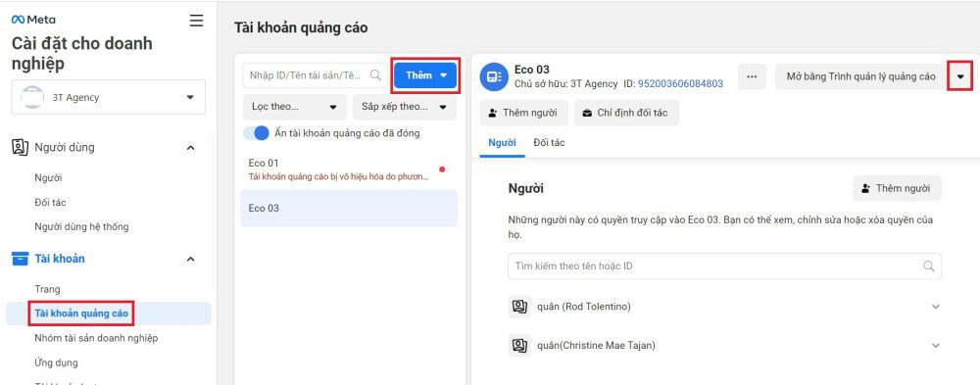
Task: Collapse the Người dùng section chevron
Action: [x=191, y=148]
